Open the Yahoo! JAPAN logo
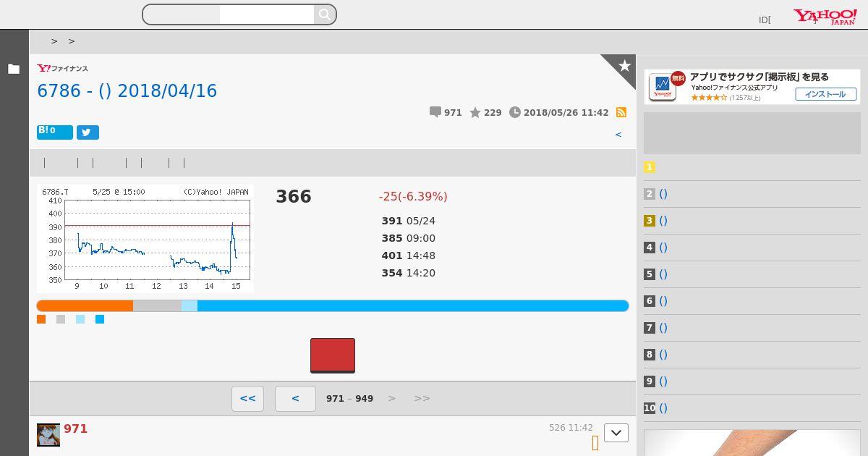The width and height of the screenshot is (868, 456). click(825, 17)
